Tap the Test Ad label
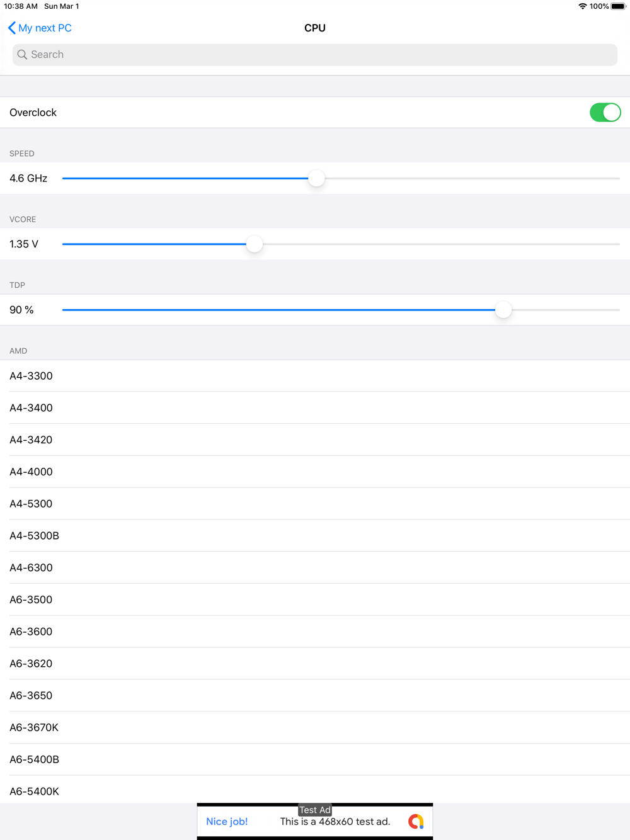This screenshot has width=630, height=840. [315, 810]
